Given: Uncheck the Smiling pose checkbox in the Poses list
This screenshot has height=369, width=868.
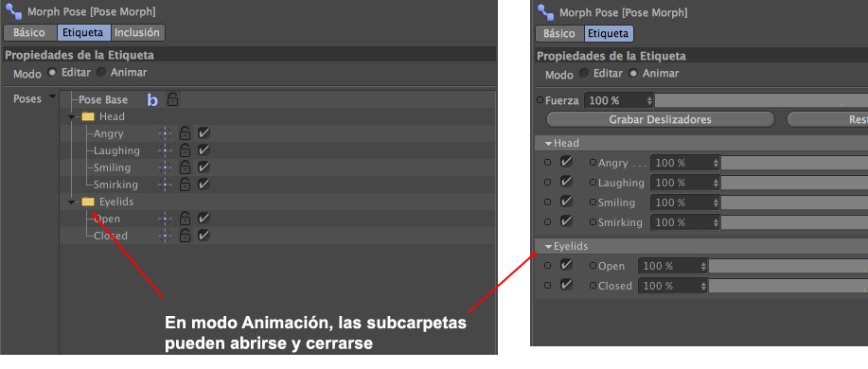Looking at the screenshot, I should click(204, 167).
